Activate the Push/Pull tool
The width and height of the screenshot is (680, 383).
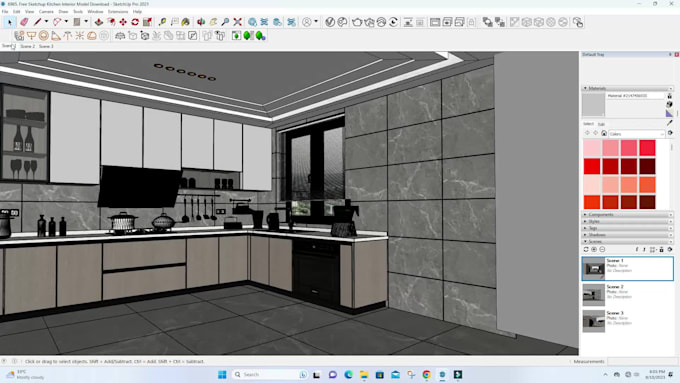point(99,22)
